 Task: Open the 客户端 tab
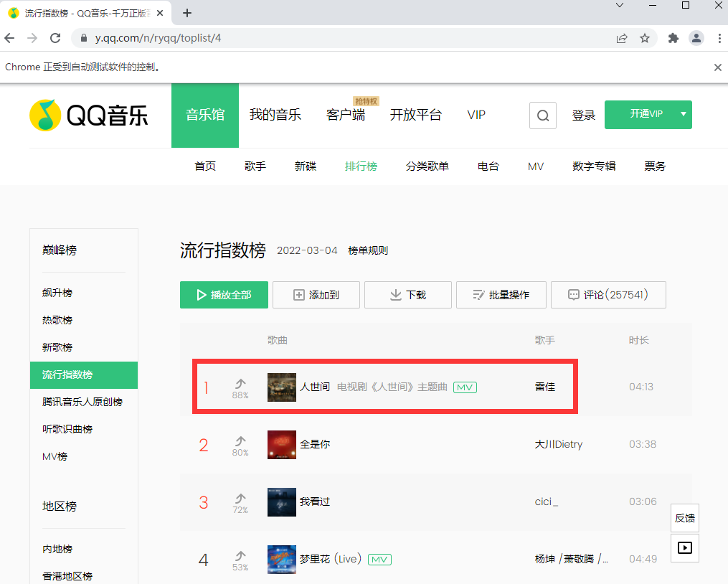point(346,115)
